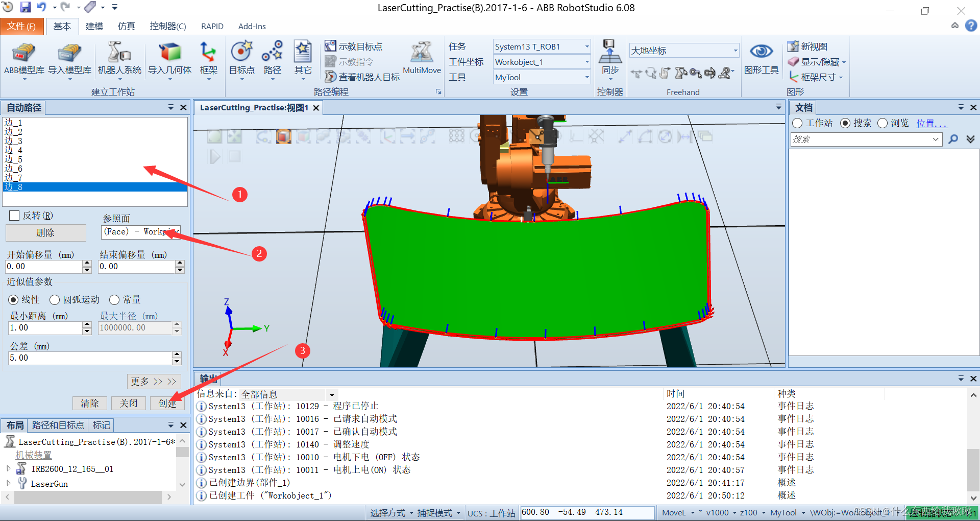Image resolution: width=980 pixels, height=521 pixels.
Task: Click the 最小距离 1.00 input field
Action: (45, 328)
